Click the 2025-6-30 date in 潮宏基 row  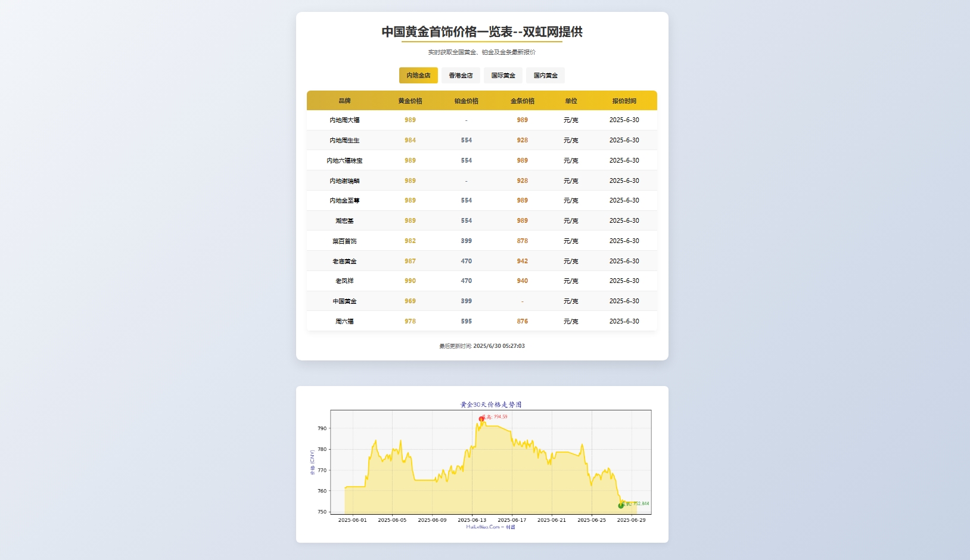[624, 221]
